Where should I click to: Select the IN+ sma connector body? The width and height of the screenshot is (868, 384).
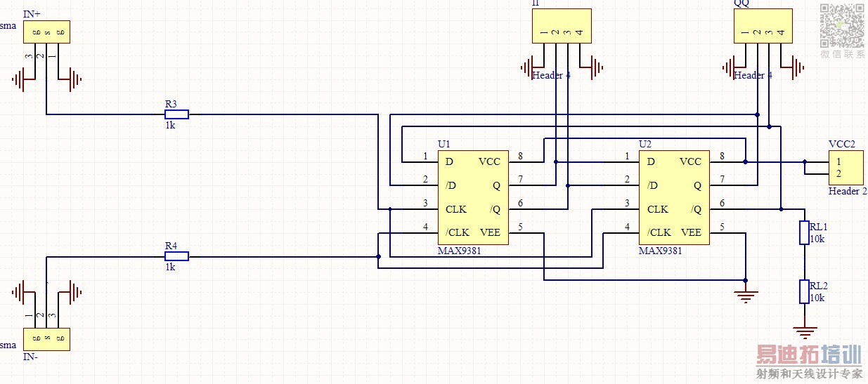[x=46, y=32]
